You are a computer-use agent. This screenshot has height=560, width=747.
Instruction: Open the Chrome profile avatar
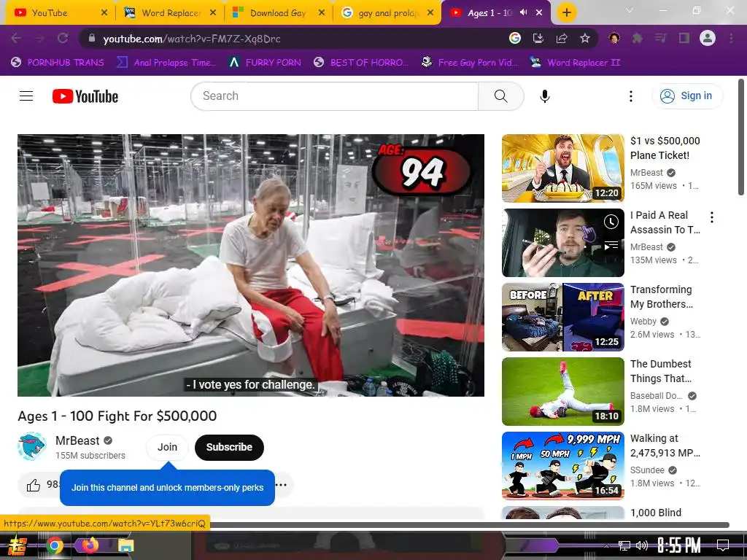tap(708, 39)
